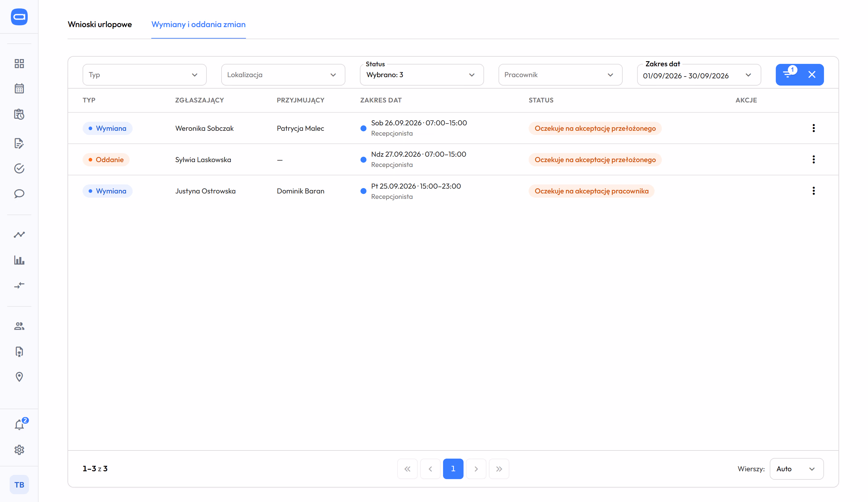Click the ZAKRES DAT column header
This screenshot has height=502, width=868.
[x=381, y=100]
